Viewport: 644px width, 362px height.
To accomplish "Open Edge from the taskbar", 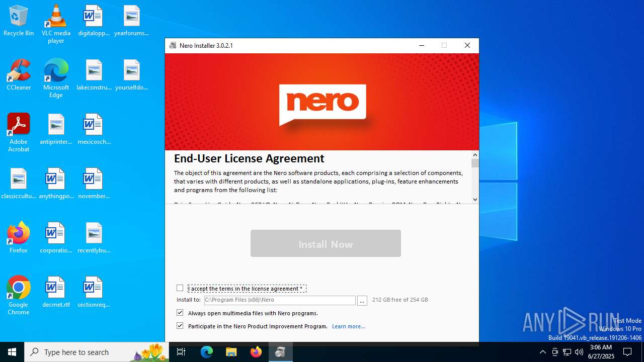I will point(207,352).
